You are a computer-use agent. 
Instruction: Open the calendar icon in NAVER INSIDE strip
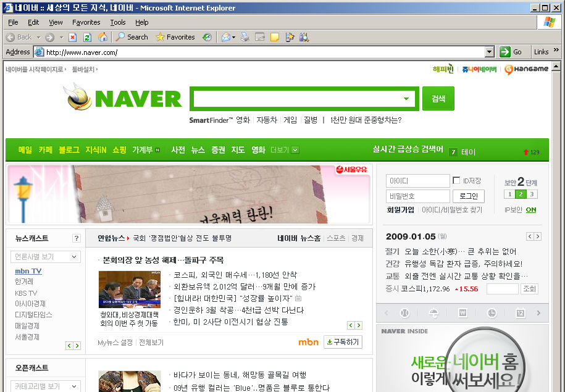click(520, 312)
